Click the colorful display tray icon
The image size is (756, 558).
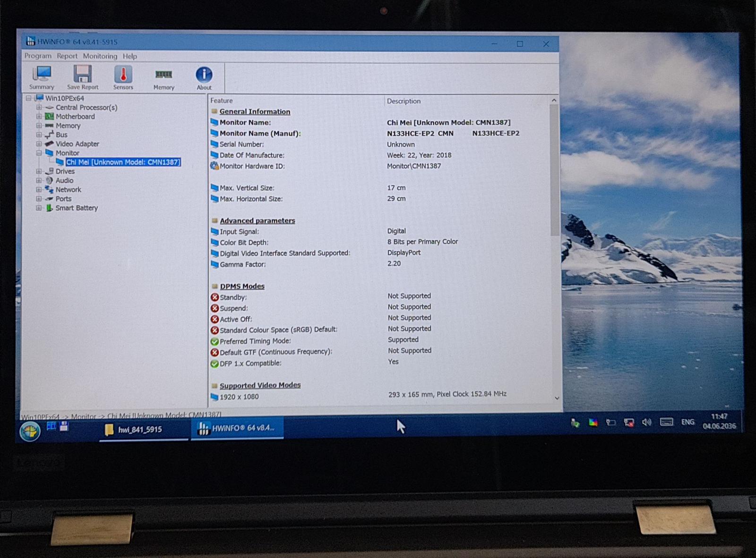point(593,423)
